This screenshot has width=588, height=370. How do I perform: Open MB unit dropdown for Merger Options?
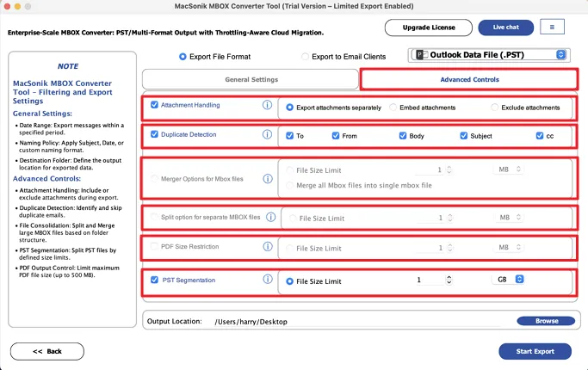509,170
